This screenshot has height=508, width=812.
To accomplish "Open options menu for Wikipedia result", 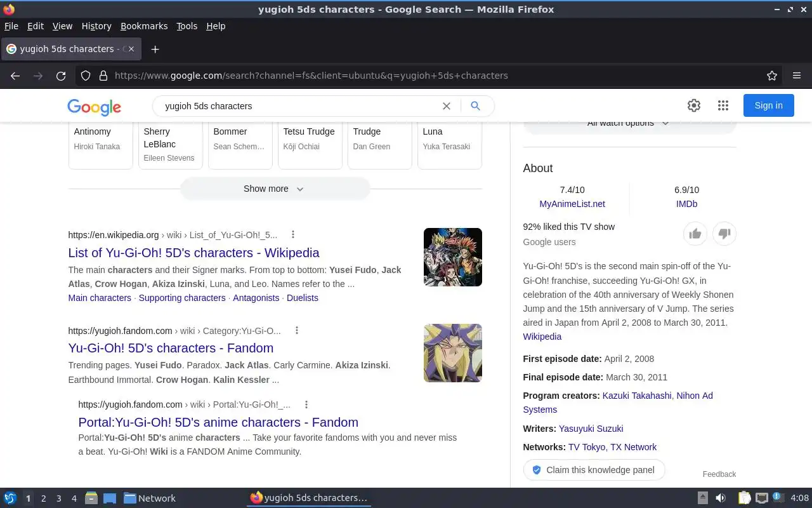I will (x=293, y=234).
